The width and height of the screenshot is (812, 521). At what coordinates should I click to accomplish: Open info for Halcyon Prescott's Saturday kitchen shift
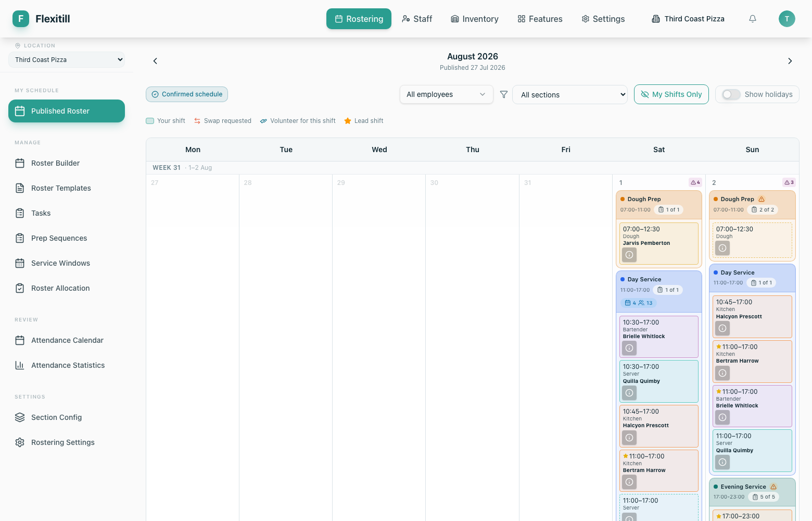point(629,438)
